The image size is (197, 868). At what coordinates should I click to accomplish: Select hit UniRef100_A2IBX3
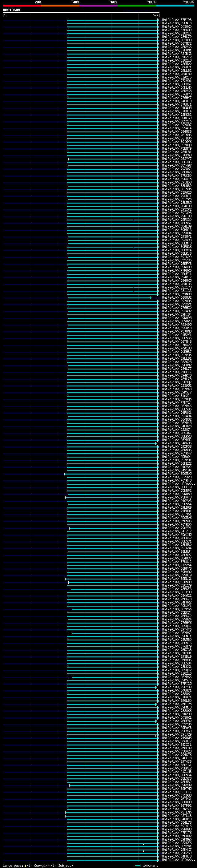point(177,54)
